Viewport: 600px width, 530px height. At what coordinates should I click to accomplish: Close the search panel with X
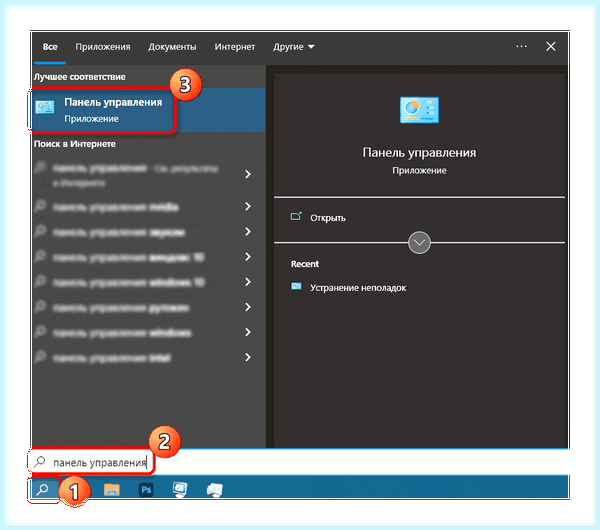point(551,46)
